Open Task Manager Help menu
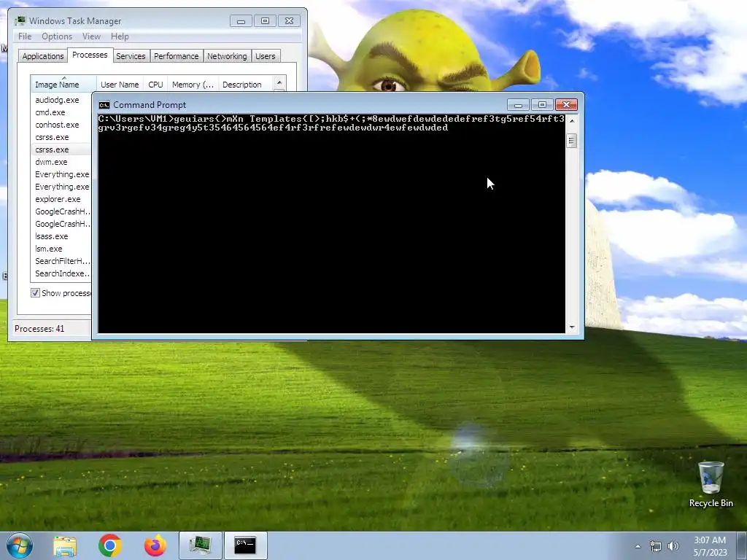Screen dimensions: 747x560 (x=120, y=36)
